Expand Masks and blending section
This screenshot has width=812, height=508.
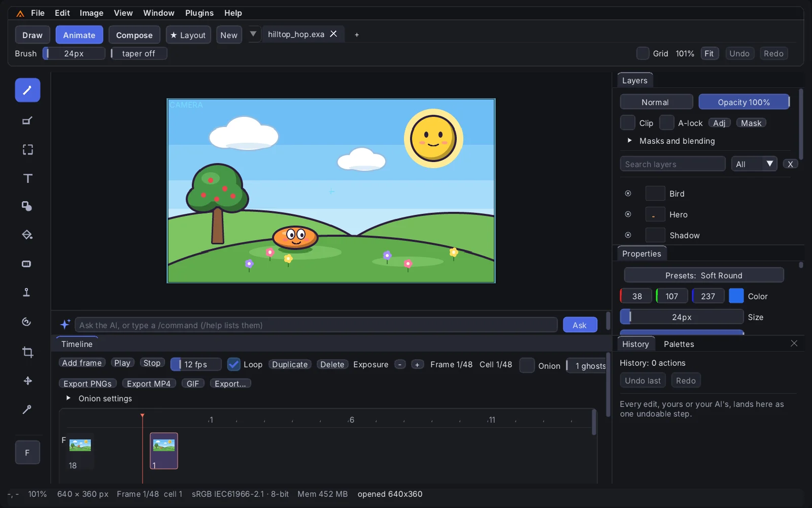[x=671, y=141]
